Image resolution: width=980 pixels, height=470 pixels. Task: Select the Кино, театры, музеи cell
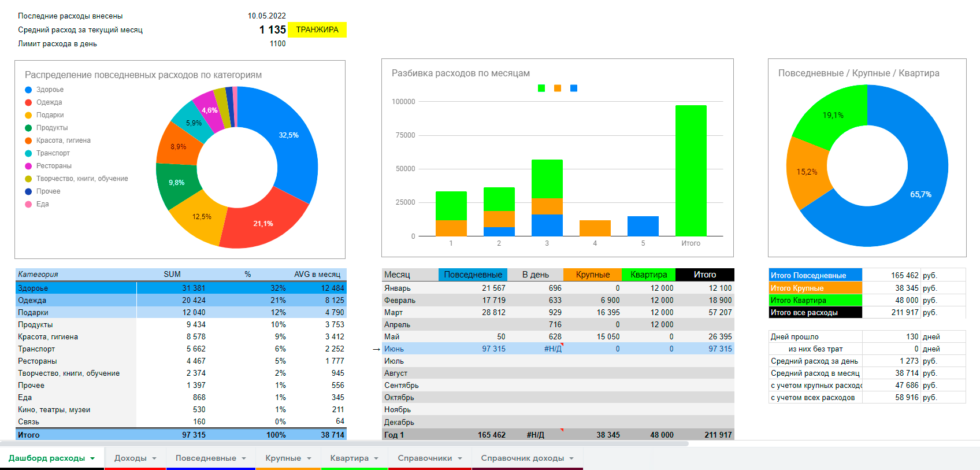pyautogui.click(x=76, y=409)
